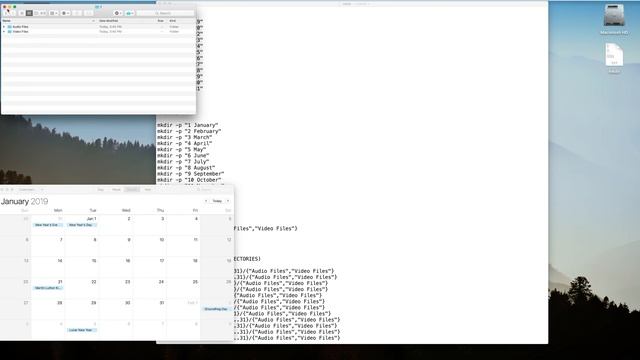640x360 pixels.
Task: Click the line mkdir -p "1 January"
Action: [187, 125]
